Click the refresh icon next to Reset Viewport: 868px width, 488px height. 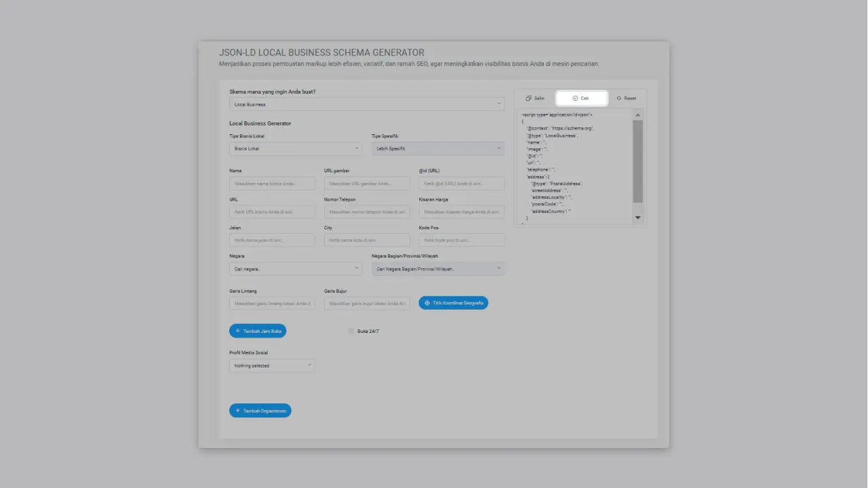[x=619, y=98]
